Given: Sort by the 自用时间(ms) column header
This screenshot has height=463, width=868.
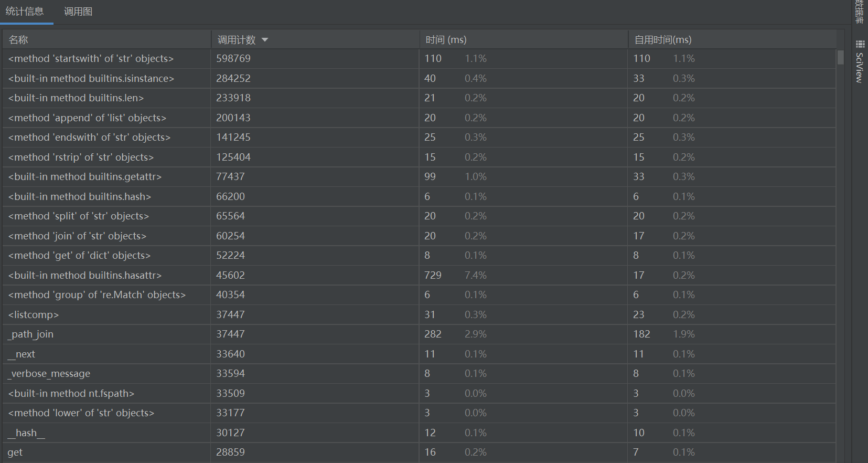Looking at the screenshot, I should point(662,40).
